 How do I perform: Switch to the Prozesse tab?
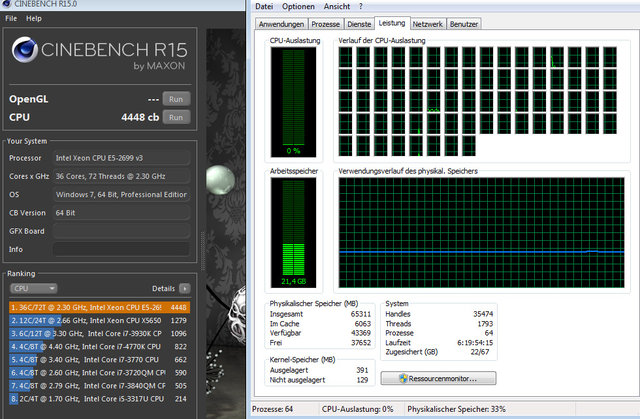point(325,24)
